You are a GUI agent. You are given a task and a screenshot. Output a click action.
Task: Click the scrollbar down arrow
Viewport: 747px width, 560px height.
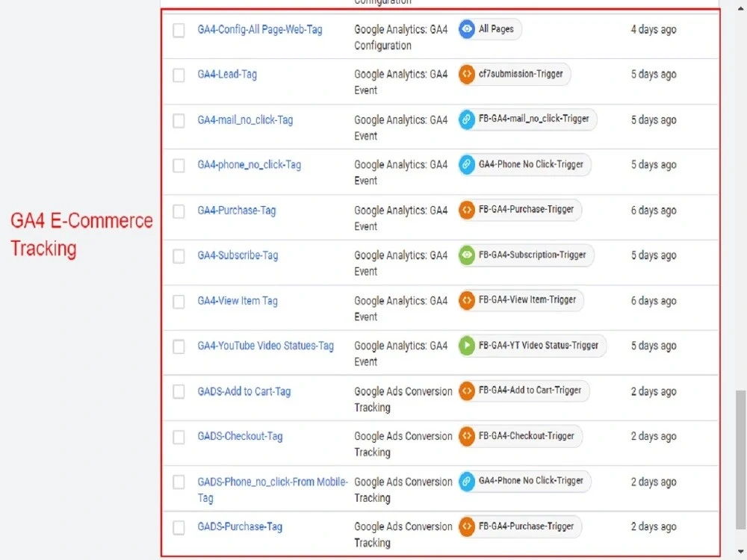coord(741,552)
